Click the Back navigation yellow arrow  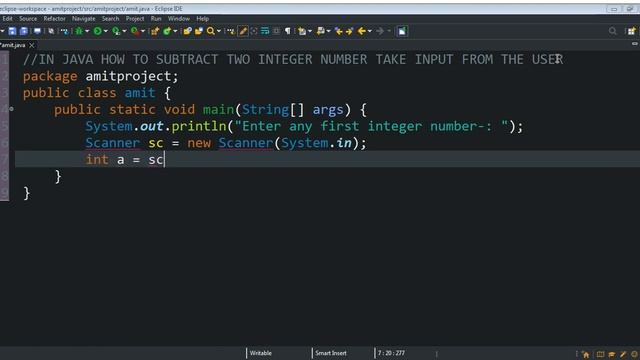point(361,31)
